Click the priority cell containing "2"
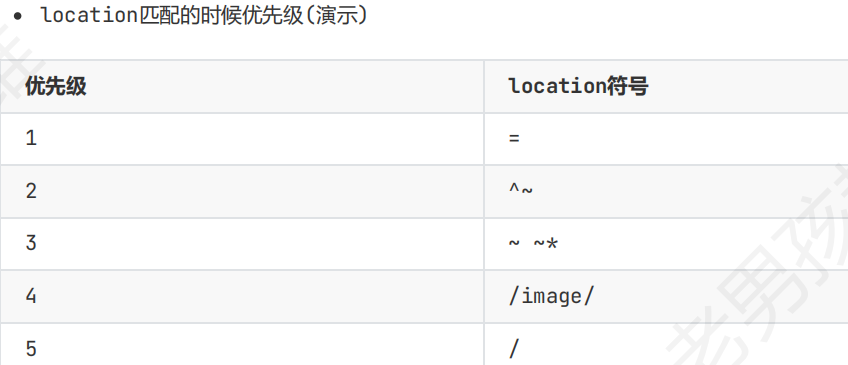This screenshot has width=848, height=365. (242, 191)
